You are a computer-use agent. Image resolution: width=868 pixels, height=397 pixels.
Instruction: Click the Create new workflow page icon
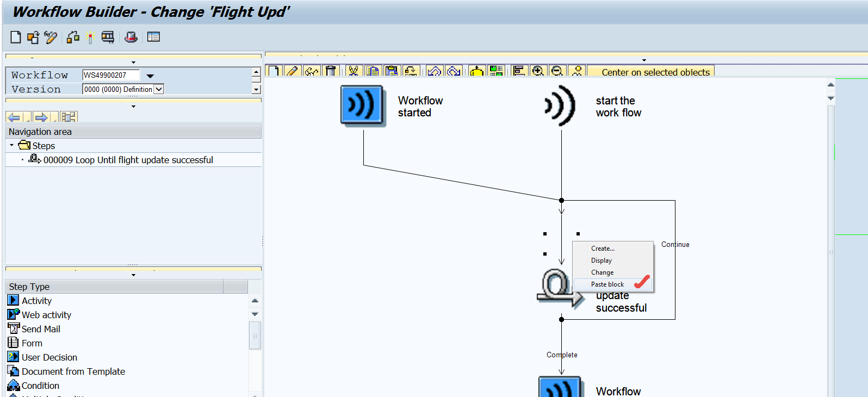click(x=16, y=37)
